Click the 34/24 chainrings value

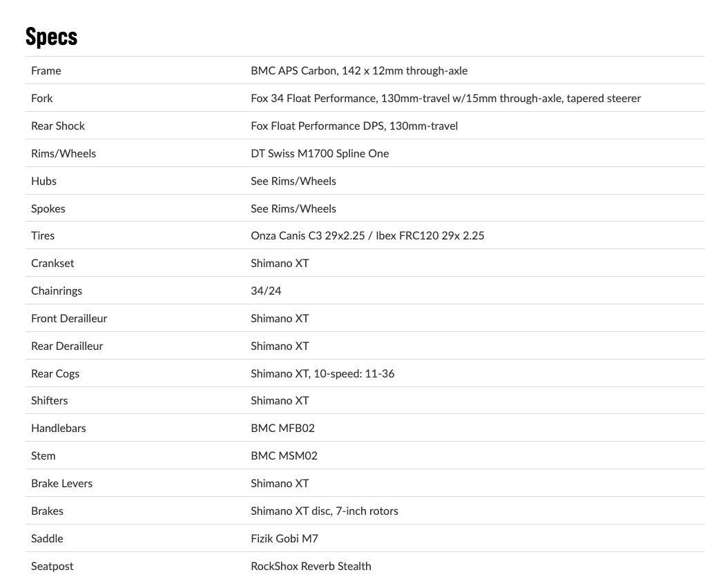tap(266, 291)
